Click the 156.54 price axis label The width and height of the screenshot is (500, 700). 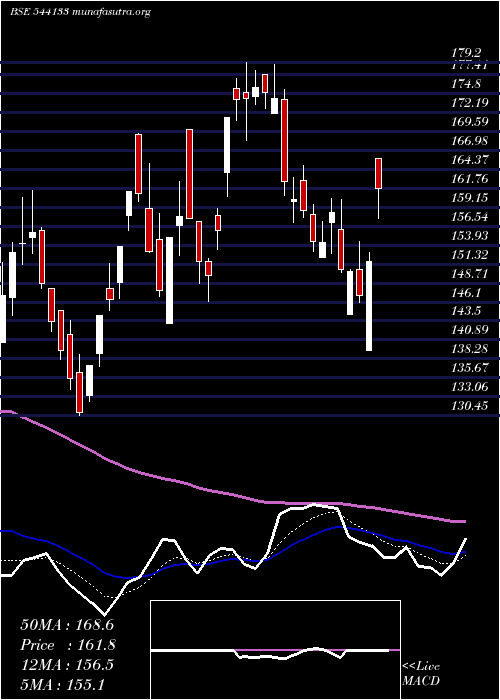click(471, 217)
